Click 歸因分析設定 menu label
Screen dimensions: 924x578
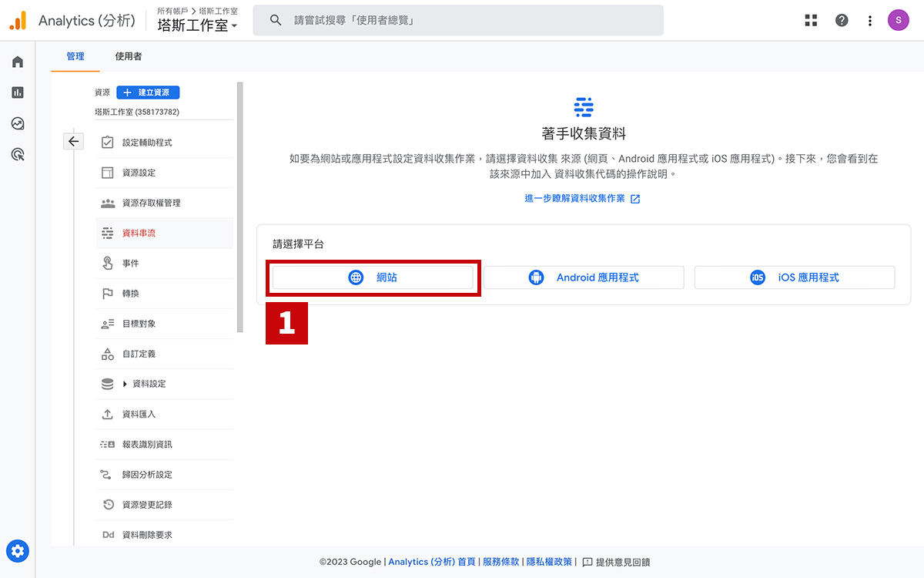147,475
